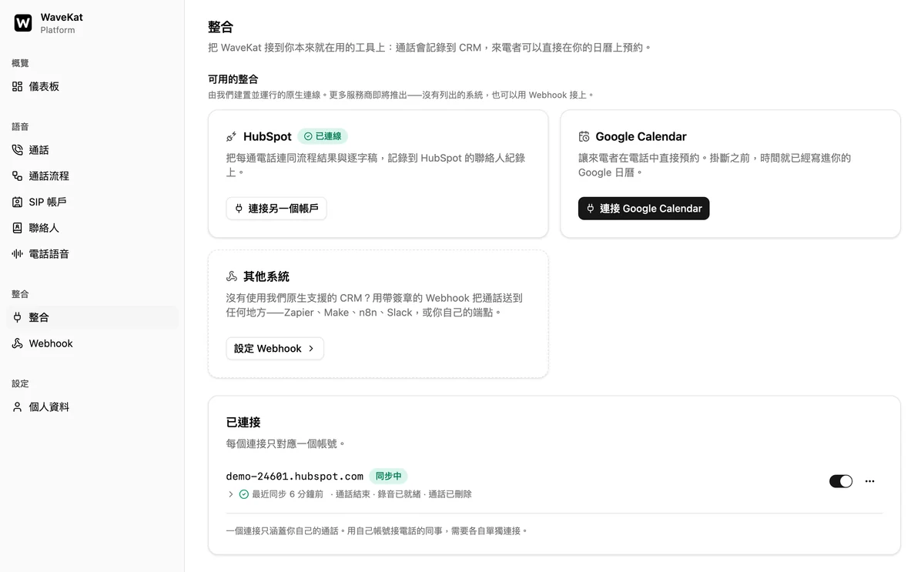
Task: Click the WaveKat Platform title
Action: 62,23
